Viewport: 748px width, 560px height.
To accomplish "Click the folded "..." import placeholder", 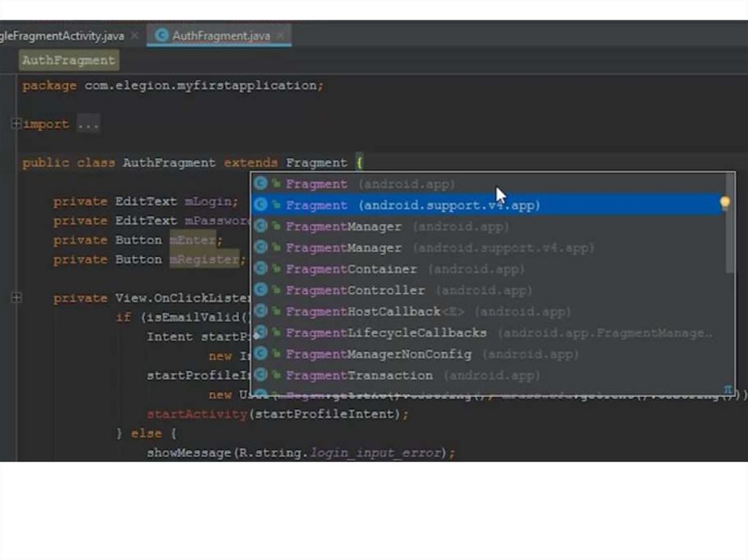I will [x=88, y=124].
